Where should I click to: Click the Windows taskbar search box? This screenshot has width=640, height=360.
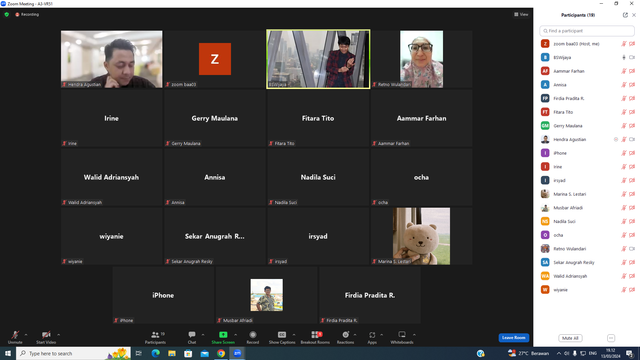73,353
